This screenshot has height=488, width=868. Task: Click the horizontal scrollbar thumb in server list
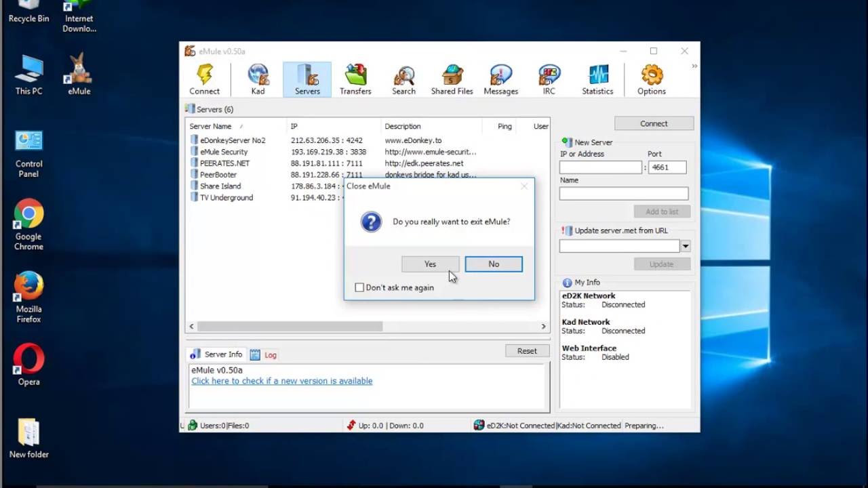(x=290, y=326)
